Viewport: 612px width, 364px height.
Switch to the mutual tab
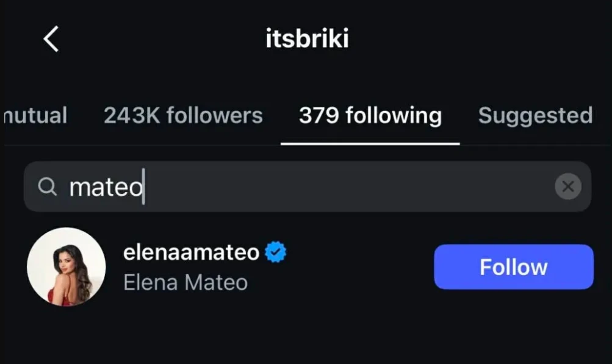(35, 115)
